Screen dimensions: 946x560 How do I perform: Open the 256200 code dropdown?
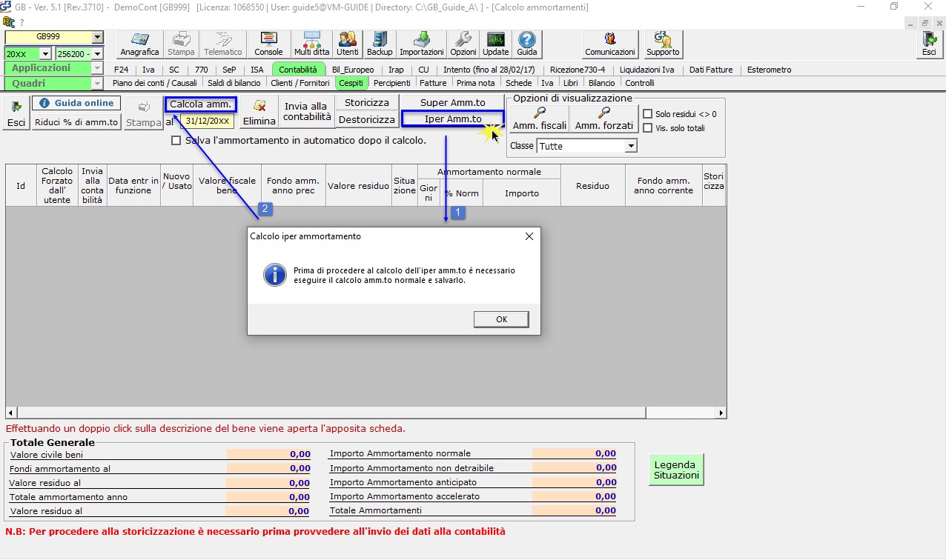(x=98, y=53)
